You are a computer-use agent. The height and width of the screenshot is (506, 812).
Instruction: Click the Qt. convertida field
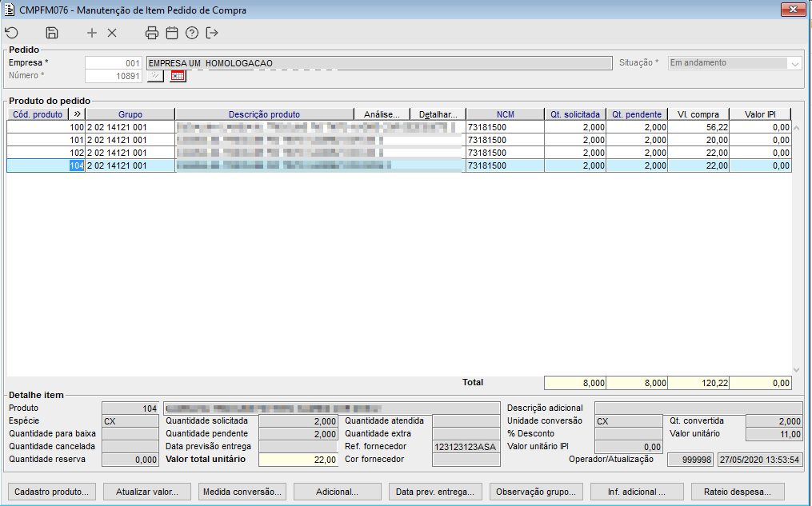pyautogui.click(x=774, y=421)
